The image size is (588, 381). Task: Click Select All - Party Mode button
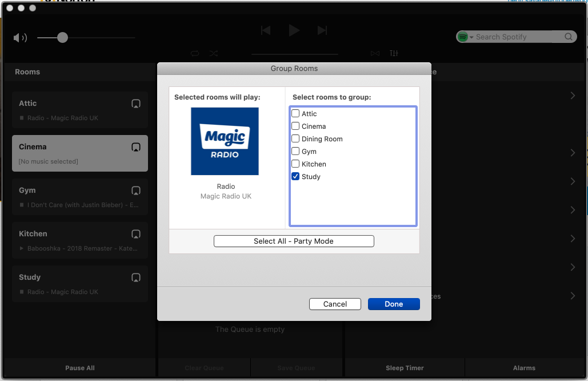pos(294,241)
